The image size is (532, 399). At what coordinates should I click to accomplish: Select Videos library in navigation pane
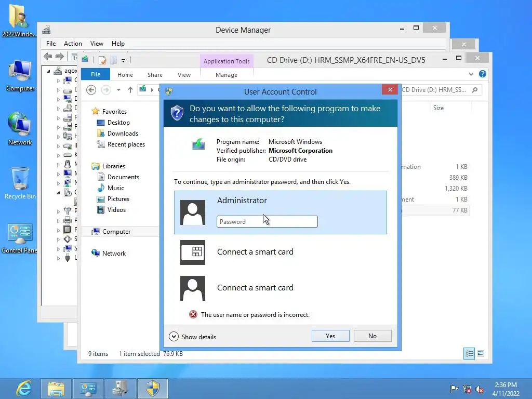point(116,210)
